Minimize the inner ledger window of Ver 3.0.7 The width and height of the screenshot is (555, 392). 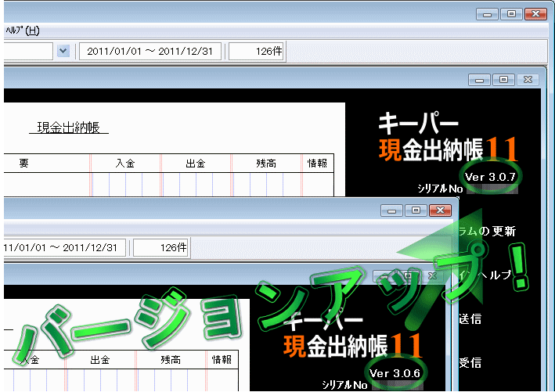pos(479,80)
